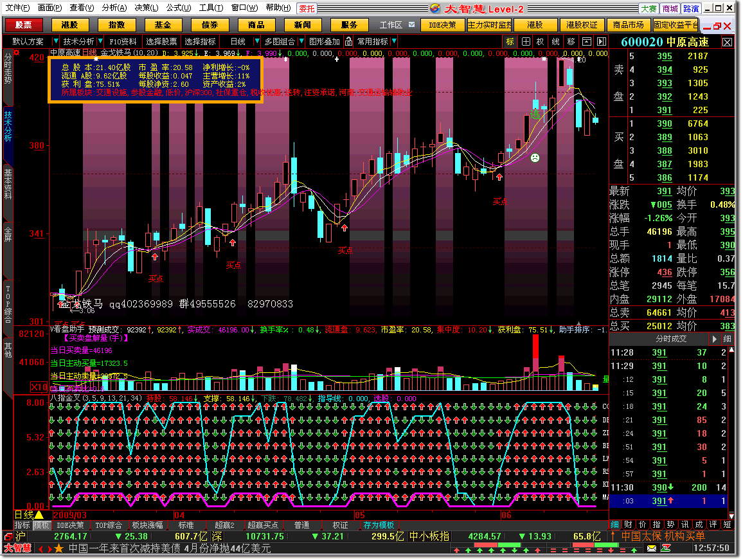
Task: Open the 常用指标 dropdown arrow
Action: tap(394, 42)
